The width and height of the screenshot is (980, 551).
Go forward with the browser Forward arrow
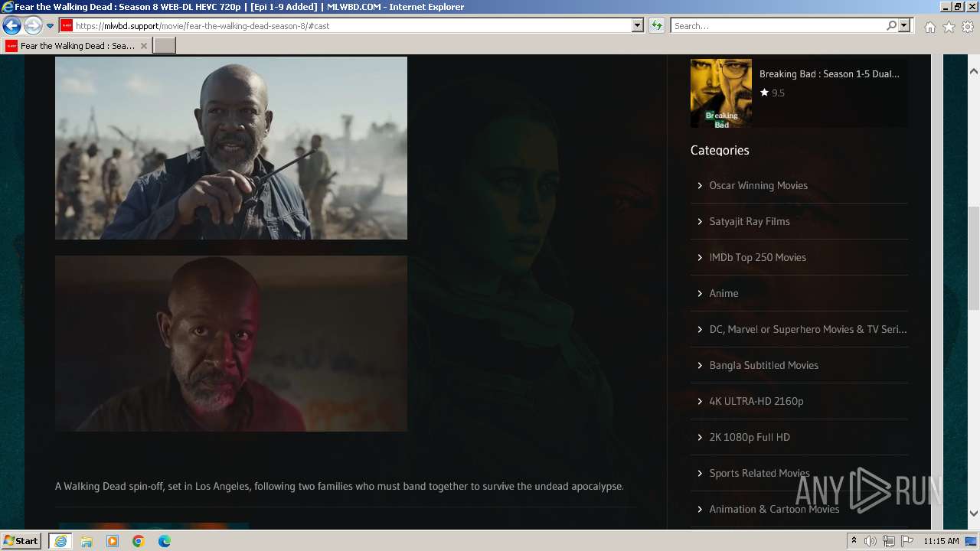point(33,26)
